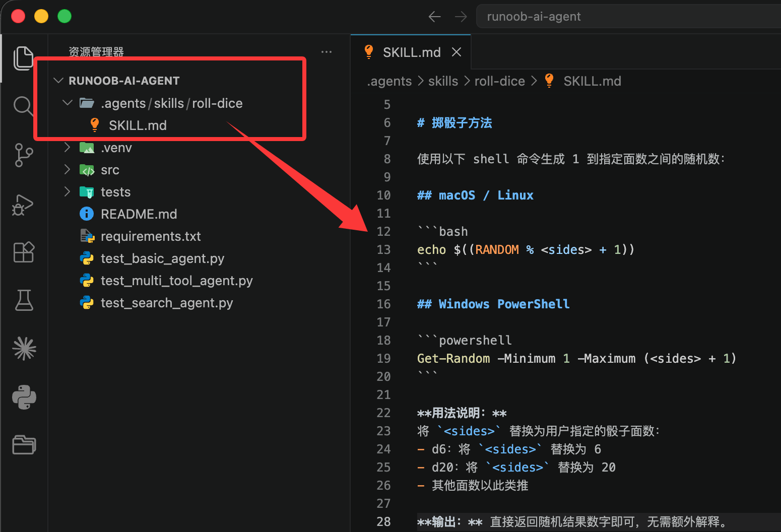781x532 pixels.
Task: Click the skills breadcrumb segment
Action: click(x=443, y=81)
